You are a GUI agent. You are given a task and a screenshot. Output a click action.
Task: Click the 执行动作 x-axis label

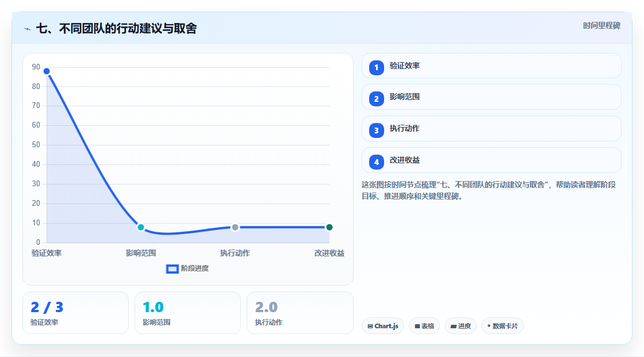click(235, 253)
